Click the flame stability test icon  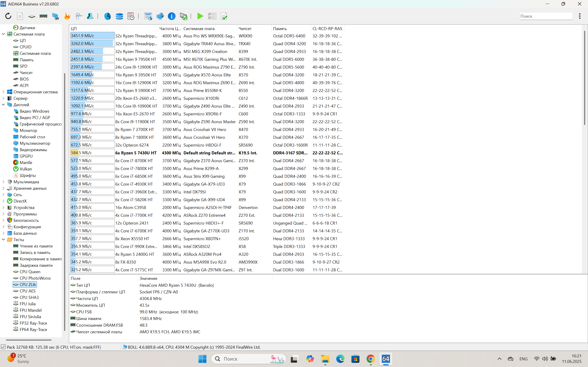pyautogui.click(x=67, y=16)
